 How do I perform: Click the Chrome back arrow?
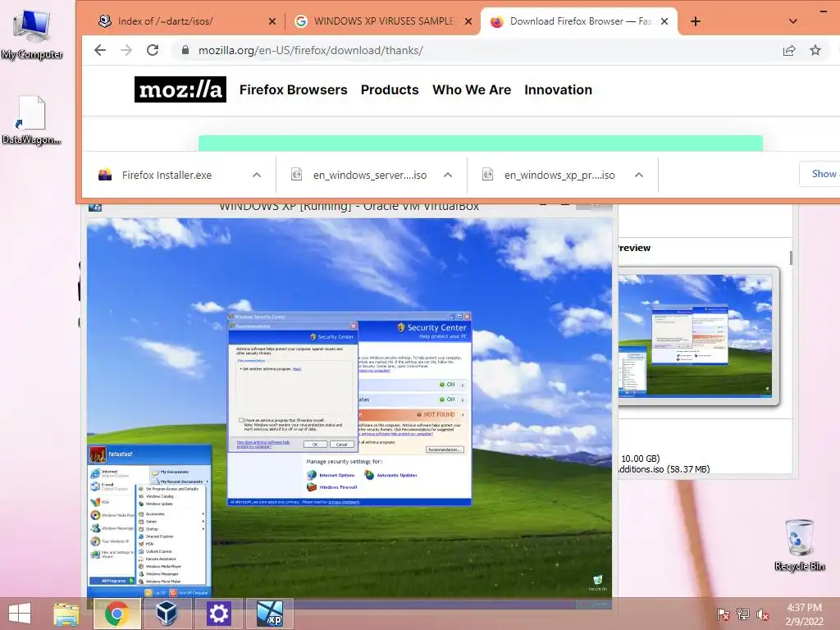tap(100, 50)
